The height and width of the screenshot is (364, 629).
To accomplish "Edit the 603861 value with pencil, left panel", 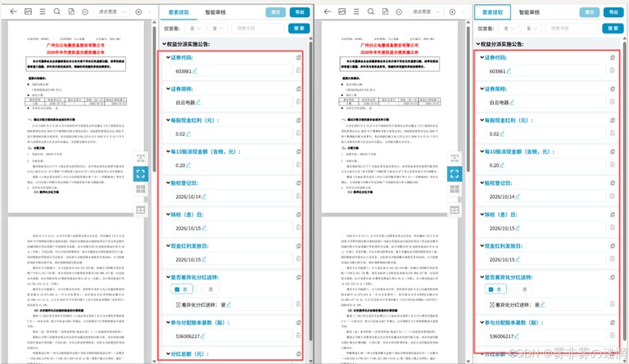I will tap(195, 71).
